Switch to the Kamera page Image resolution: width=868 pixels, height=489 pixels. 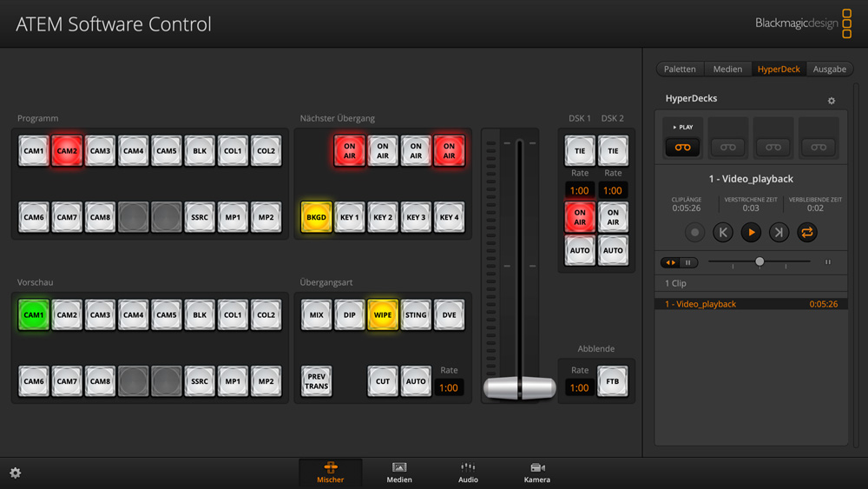point(536,472)
